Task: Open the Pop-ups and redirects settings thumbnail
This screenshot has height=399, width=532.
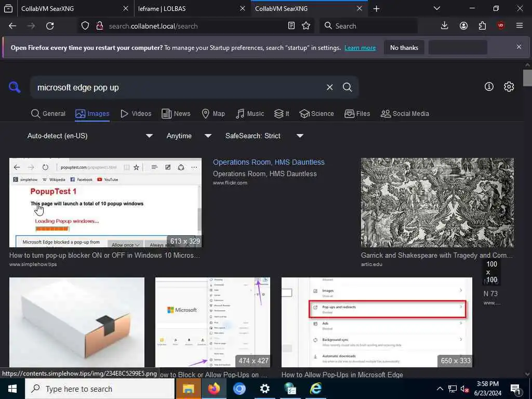Action: pos(377,322)
